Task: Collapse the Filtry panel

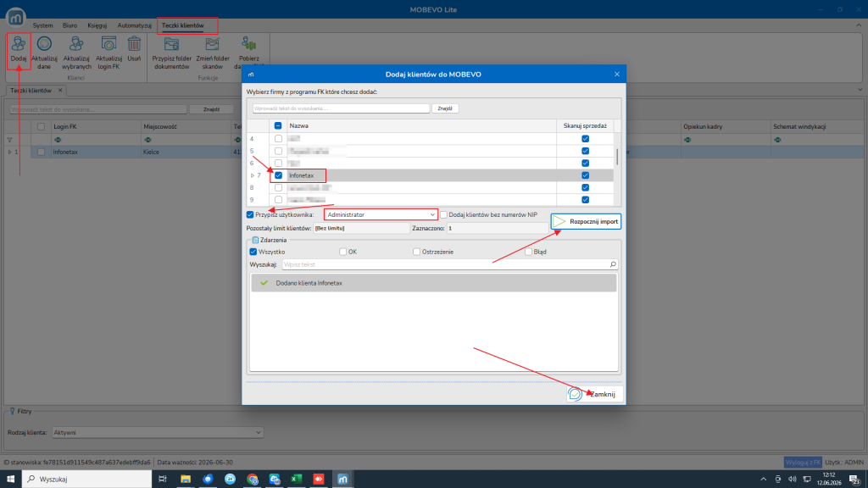Action: (x=12, y=411)
